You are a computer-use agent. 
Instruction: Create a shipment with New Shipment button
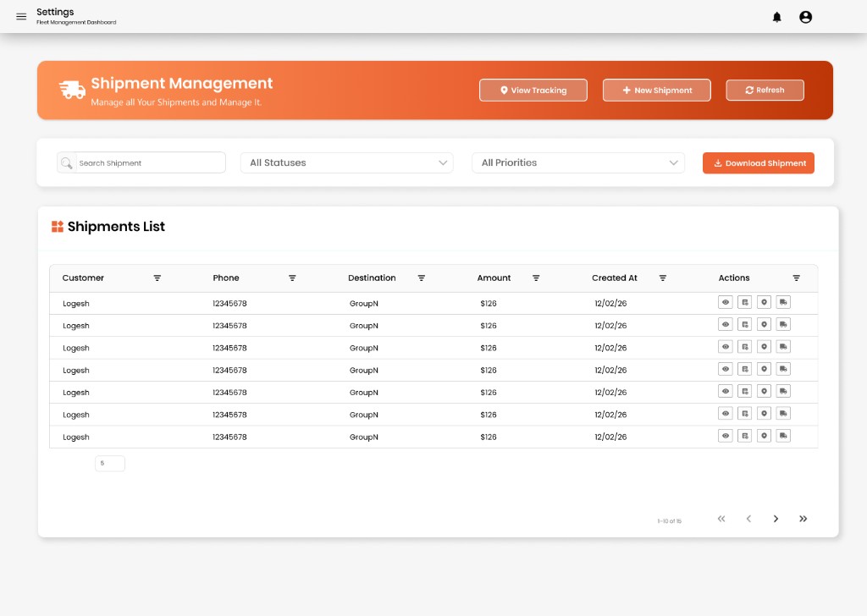657,90
